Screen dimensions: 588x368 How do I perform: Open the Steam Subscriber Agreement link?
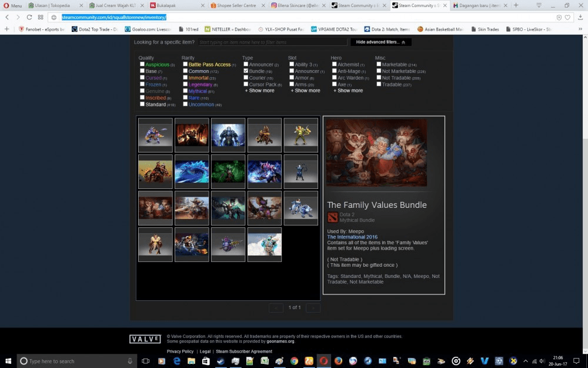pos(244,352)
